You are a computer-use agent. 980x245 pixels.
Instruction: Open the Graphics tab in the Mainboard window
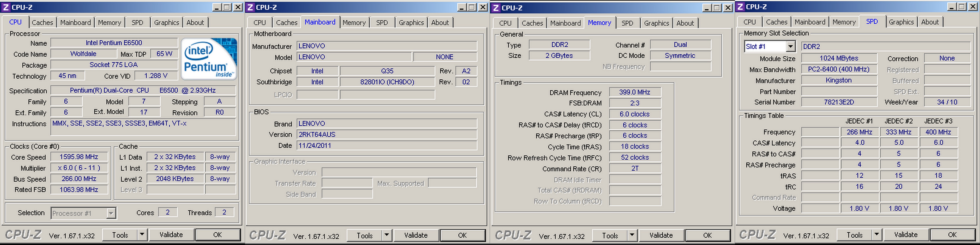click(x=411, y=22)
